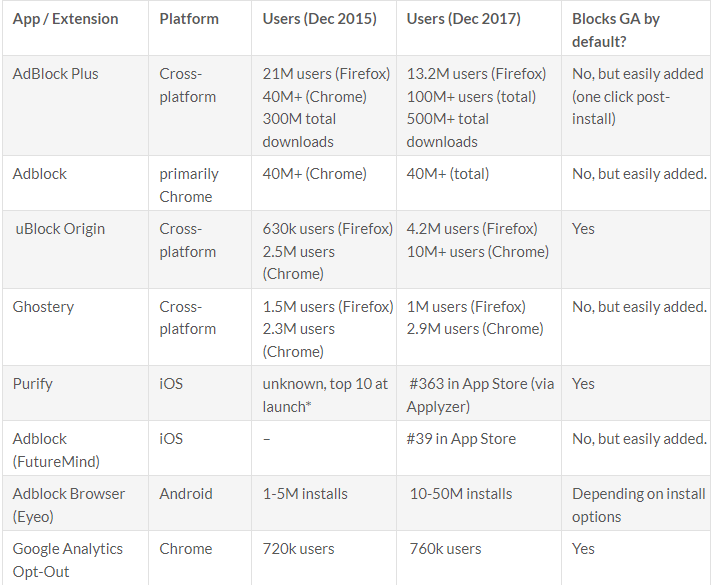Click the "Platform" column header

pyautogui.click(x=189, y=19)
